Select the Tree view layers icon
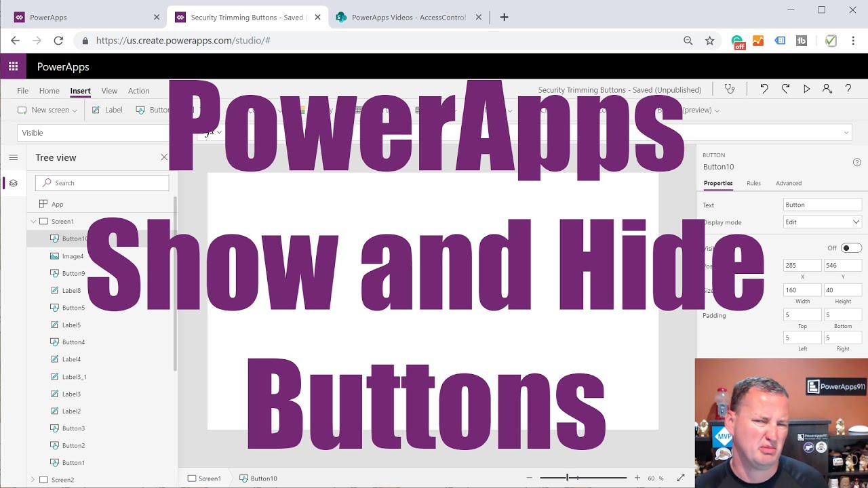868x488 pixels. 13,183
